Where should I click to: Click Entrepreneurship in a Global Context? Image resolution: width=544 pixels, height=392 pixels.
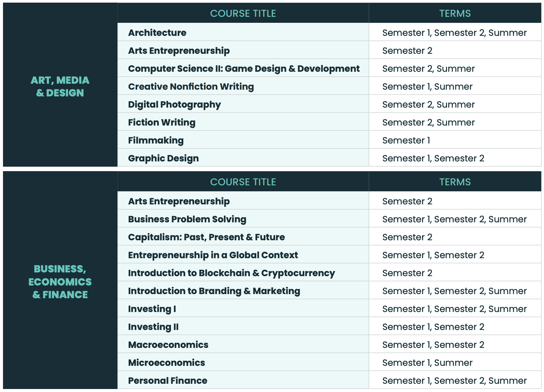click(x=213, y=255)
